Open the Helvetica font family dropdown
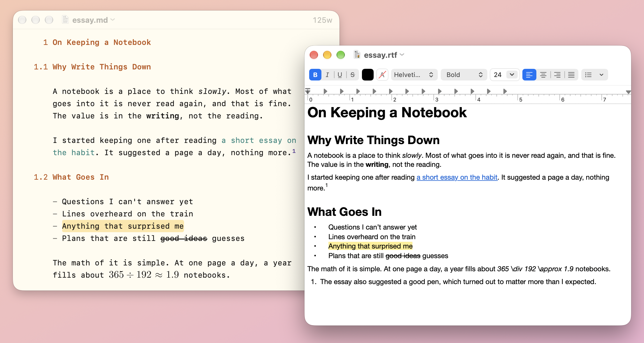The height and width of the screenshot is (343, 644). (414, 75)
